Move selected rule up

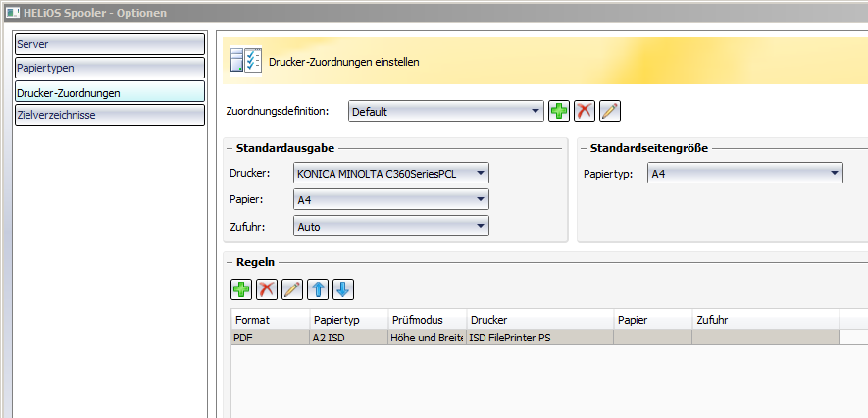[x=317, y=289]
